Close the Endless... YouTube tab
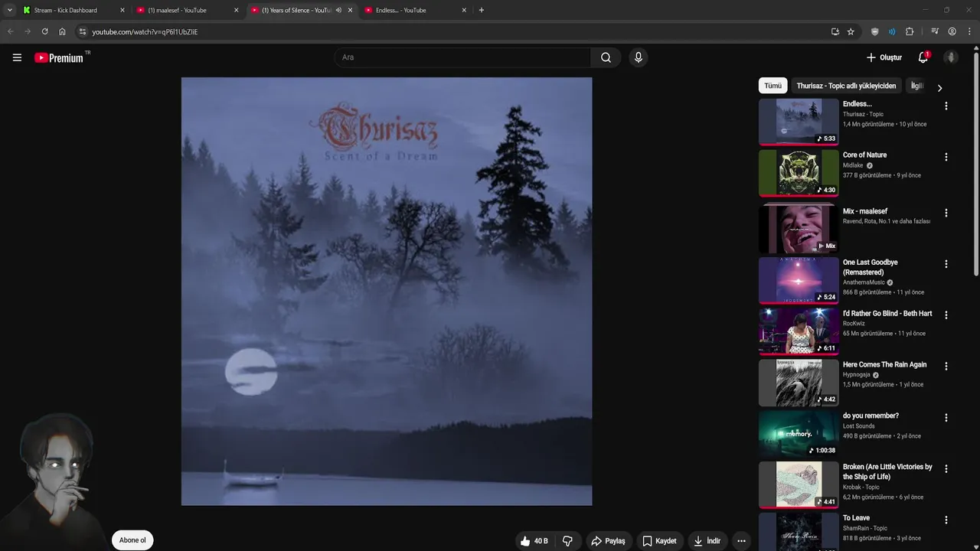 pyautogui.click(x=464, y=10)
